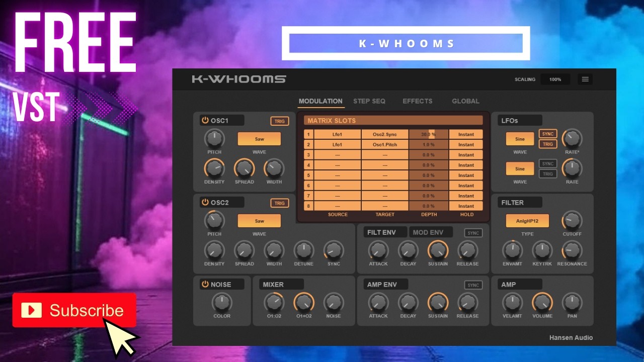The height and width of the screenshot is (362, 644).
Task: Open OSC1 Saw wave selector
Action: pyautogui.click(x=259, y=139)
